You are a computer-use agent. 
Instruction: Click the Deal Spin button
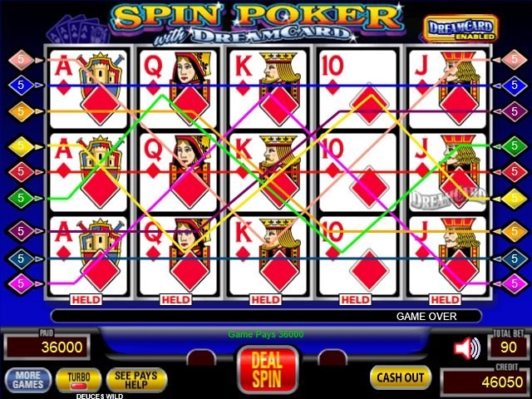click(267, 370)
